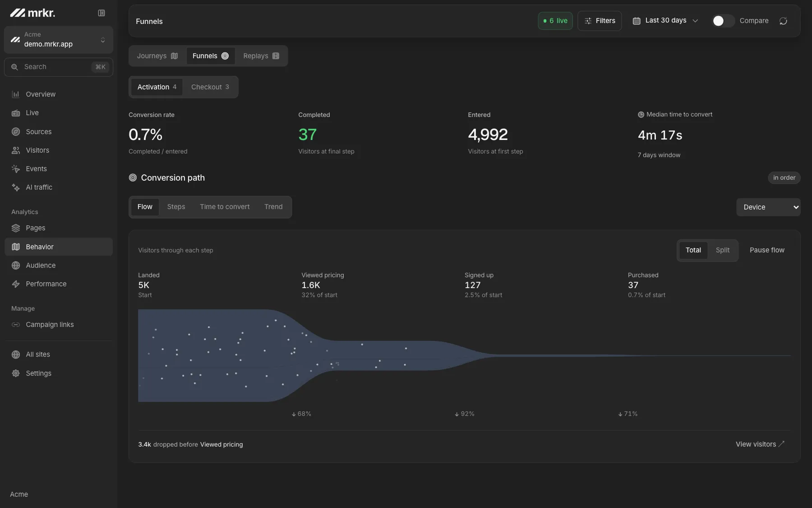This screenshot has height=508, width=812.
Task: Click the mrkr. logo
Action: coord(32,13)
